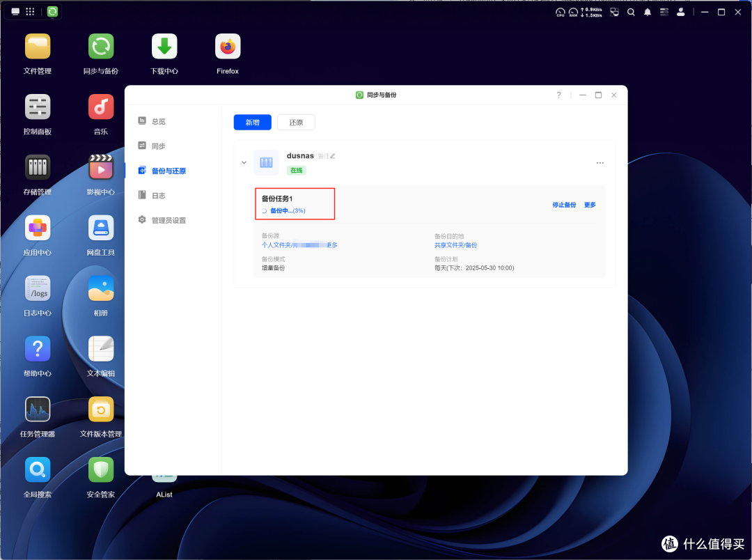This screenshot has width=752, height=560.
Task: Open the 下载中心 desktop icon
Action: (164, 47)
